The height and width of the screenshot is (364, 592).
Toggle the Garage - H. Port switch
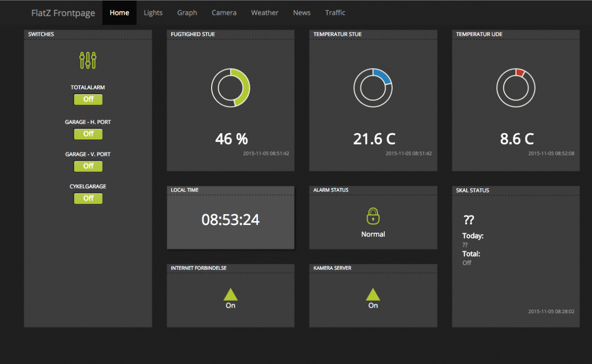pyautogui.click(x=88, y=134)
